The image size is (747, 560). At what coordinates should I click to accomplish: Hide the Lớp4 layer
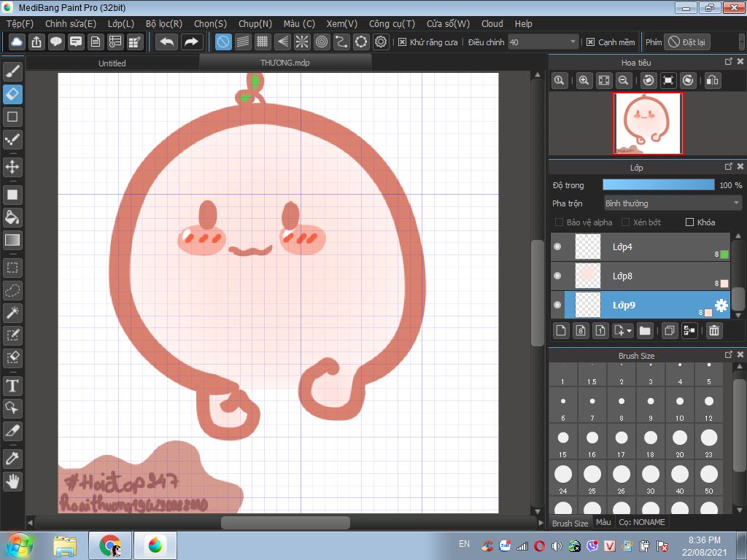[x=557, y=246]
